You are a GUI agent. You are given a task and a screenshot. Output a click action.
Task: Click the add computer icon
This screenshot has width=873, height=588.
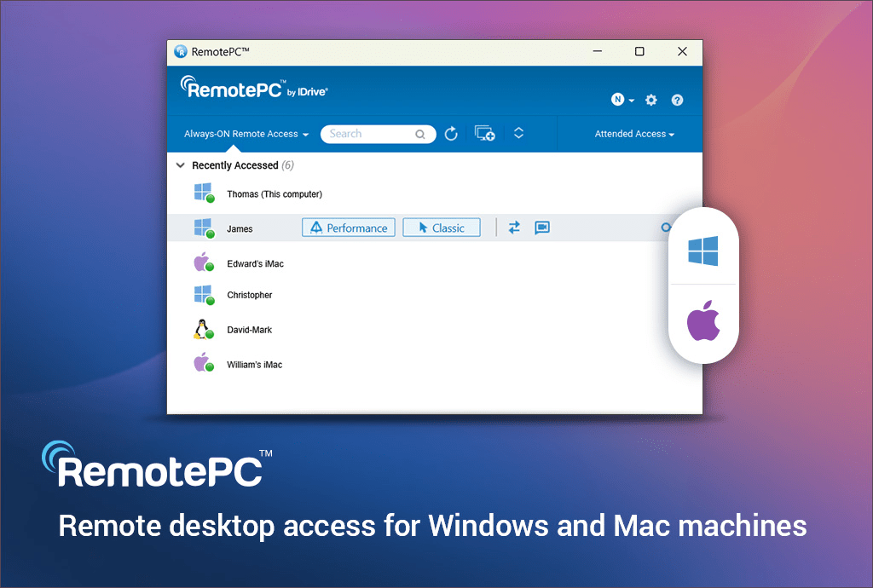pyautogui.click(x=484, y=133)
